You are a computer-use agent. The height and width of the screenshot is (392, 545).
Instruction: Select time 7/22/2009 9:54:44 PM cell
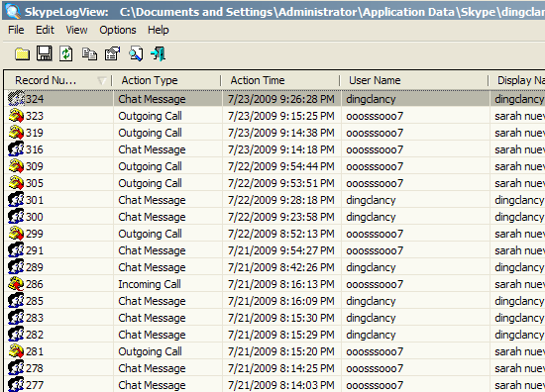point(281,166)
